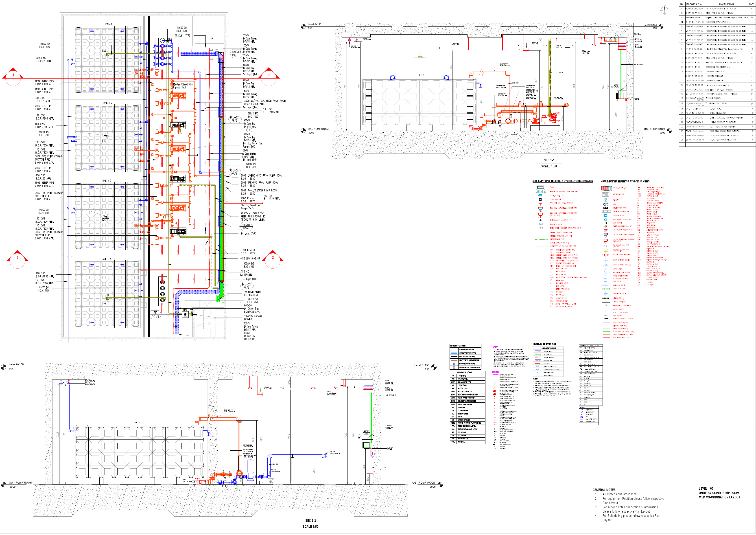756x535 pixels.
Task: Select the Square Diffuser (Supply) symbol
Action: click(605, 260)
